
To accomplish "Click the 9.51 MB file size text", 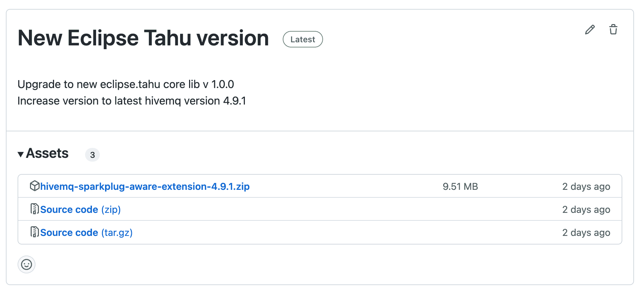I will tap(460, 186).
